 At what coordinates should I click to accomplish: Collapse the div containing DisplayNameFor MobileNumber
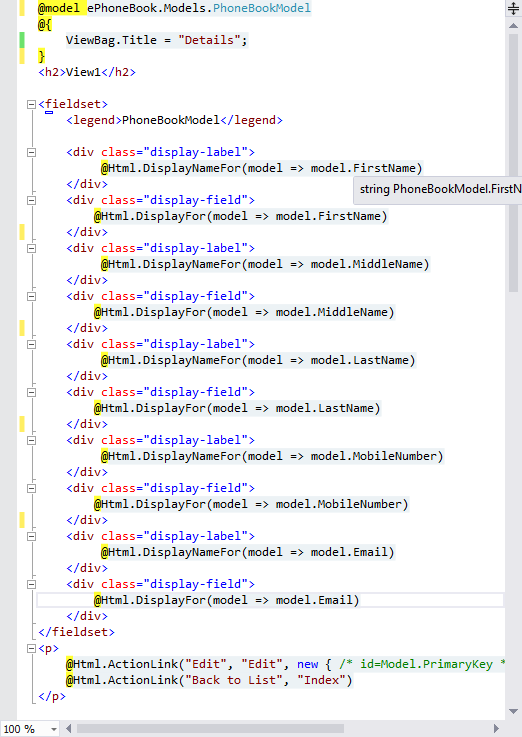[x=31, y=440]
